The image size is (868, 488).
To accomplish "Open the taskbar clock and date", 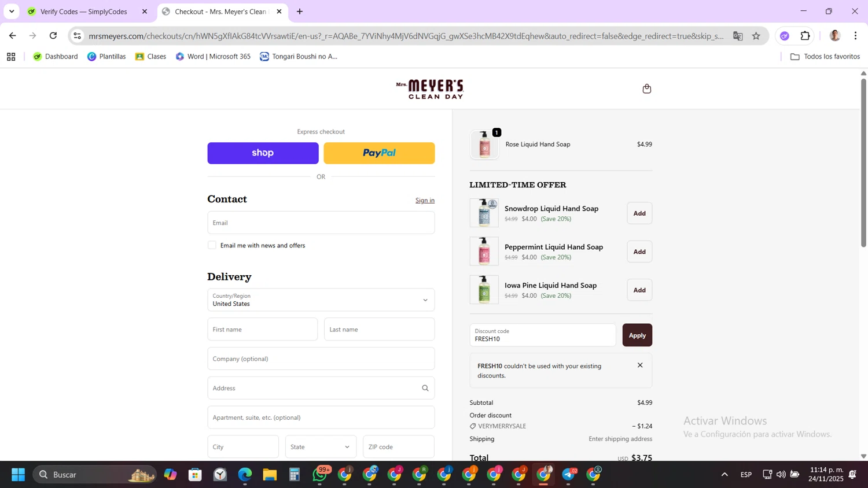I will 827,475.
